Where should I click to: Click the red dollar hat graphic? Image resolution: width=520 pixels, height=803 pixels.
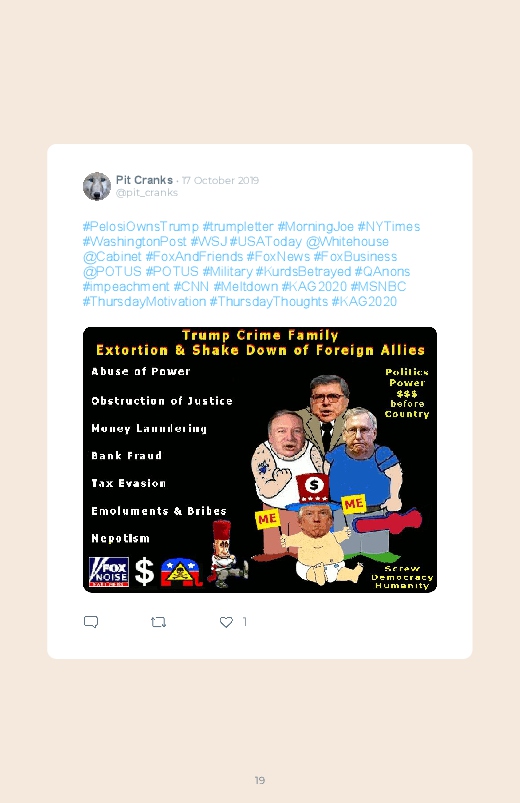click(x=314, y=488)
